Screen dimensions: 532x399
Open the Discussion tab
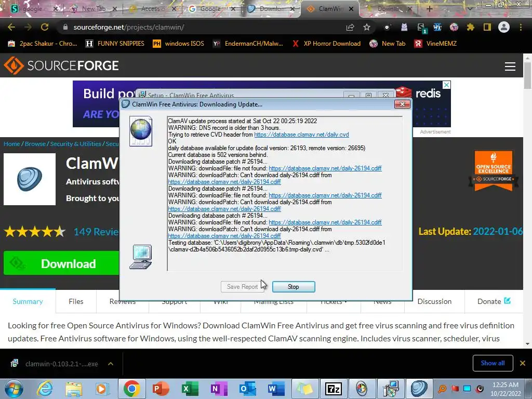pos(434,302)
